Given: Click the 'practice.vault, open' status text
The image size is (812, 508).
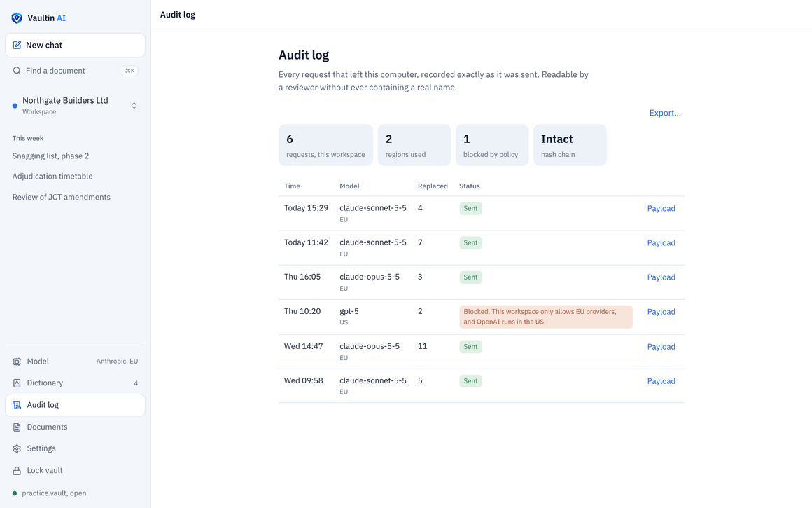Looking at the screenshot, I should point(54,493).
